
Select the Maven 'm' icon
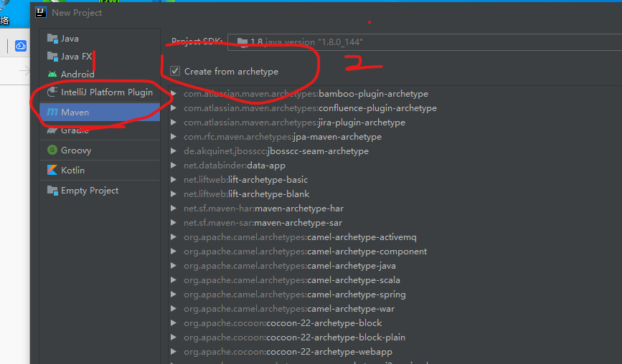coord(52,112)
